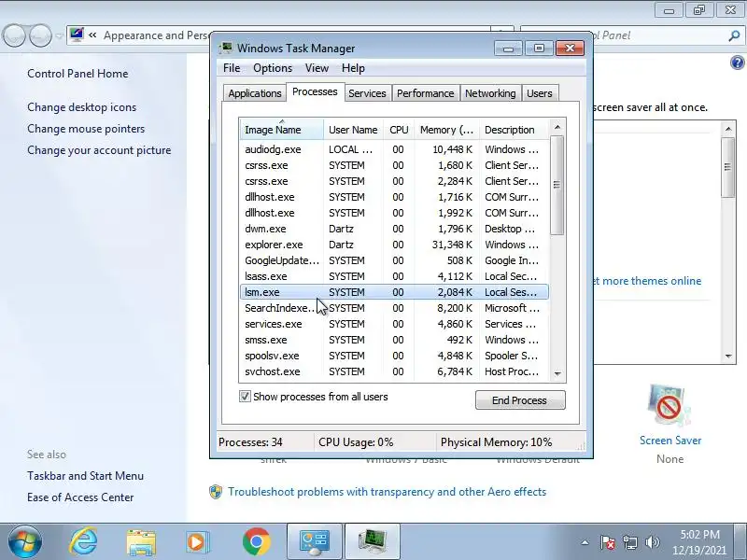Switch to the Users tab
This screenshot has width=747, height=560.
(x=540, y=93)
